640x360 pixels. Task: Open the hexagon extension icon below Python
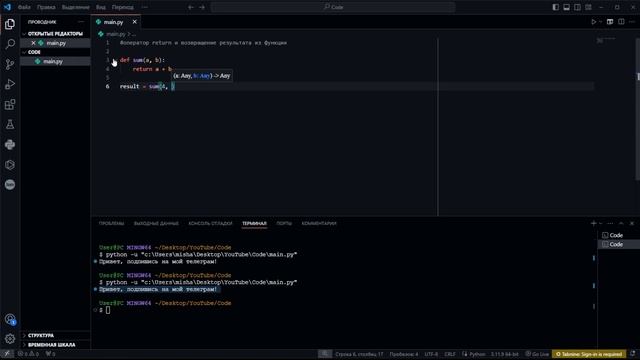(10, 165)
